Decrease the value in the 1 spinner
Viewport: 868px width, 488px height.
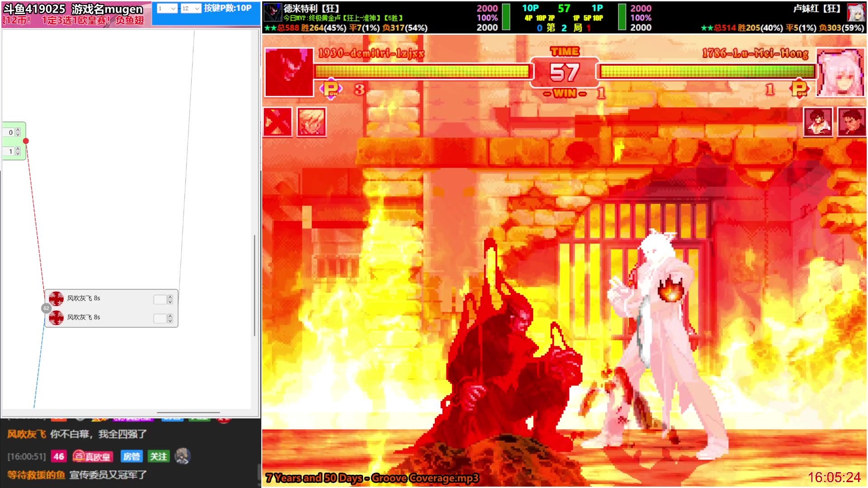coord(18,154)
